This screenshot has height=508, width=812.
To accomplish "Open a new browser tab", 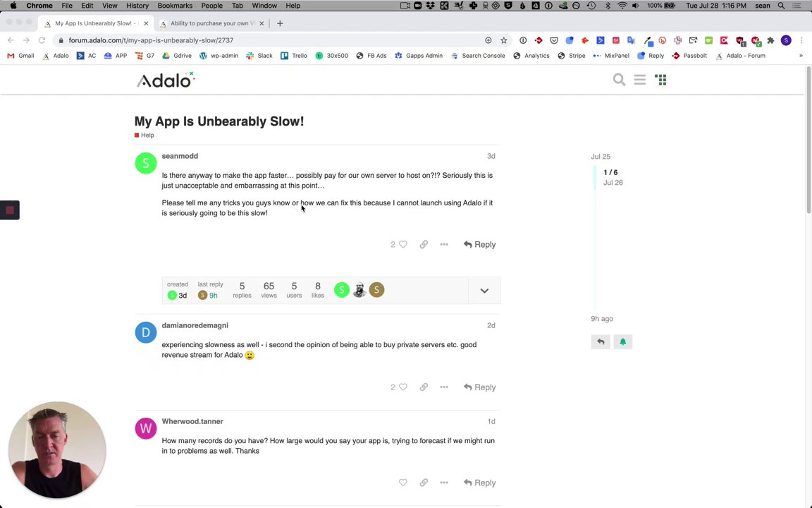I will pos(280,23).
